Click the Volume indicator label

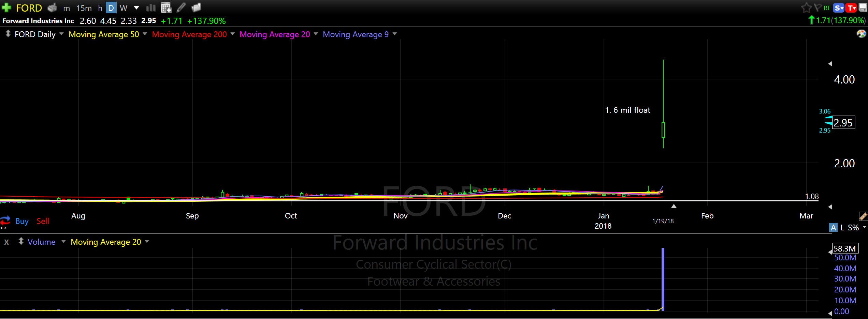[41, 242]
